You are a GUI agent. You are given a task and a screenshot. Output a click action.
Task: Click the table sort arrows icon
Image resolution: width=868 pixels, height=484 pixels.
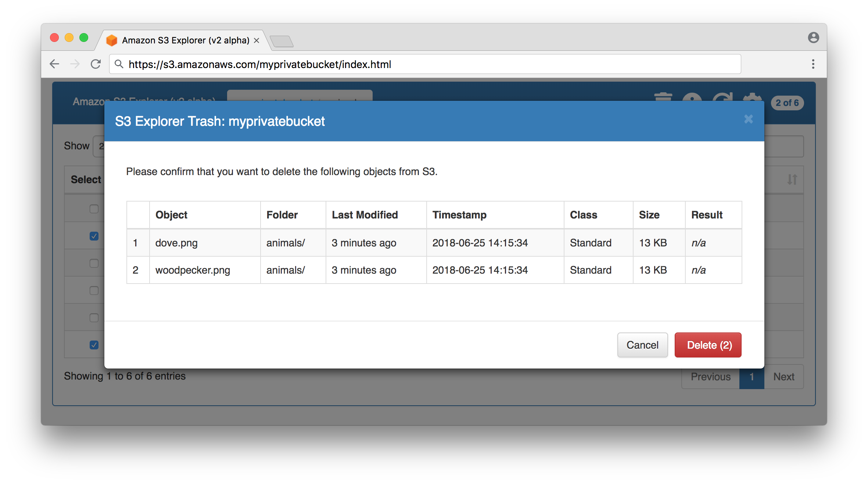[792, 179]
